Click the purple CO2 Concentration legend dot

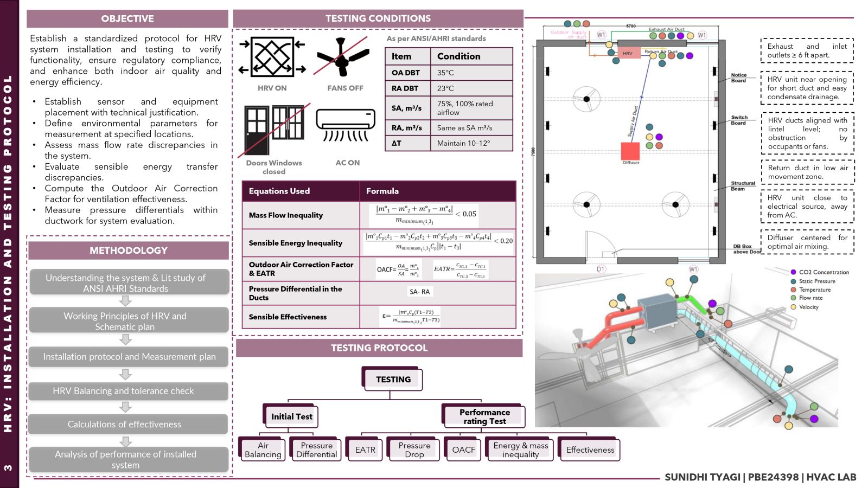pos(794,272)
